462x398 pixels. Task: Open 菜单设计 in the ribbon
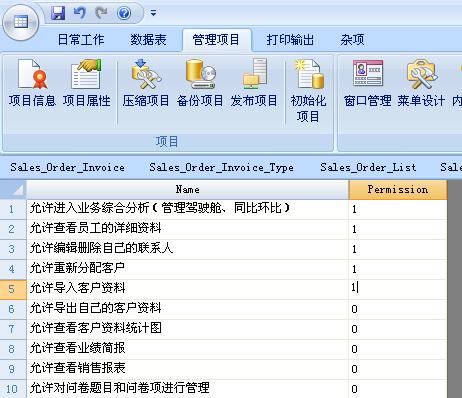[x=421, y=82]
